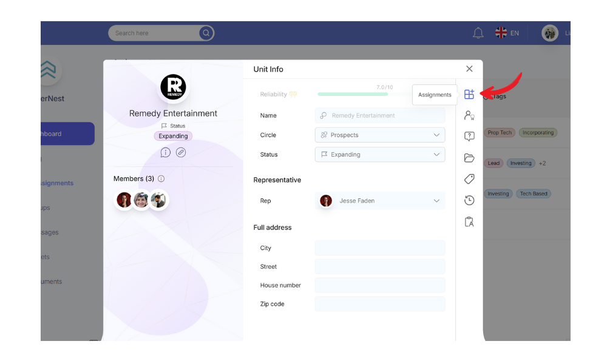The height and width of the screenshot is (364, 607).
Task: Open the Dashboard sidebar item
Action: pos(68,134)
